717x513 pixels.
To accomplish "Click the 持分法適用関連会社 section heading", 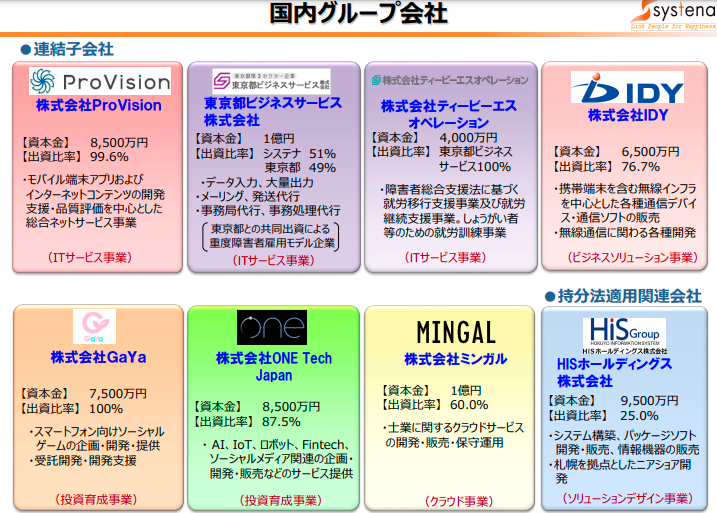I will pos(623,296).
